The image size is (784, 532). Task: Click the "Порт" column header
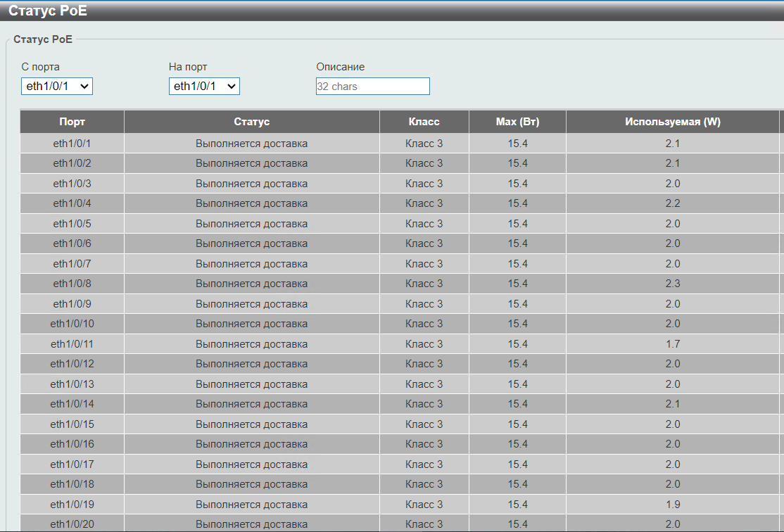pos(72,122)
